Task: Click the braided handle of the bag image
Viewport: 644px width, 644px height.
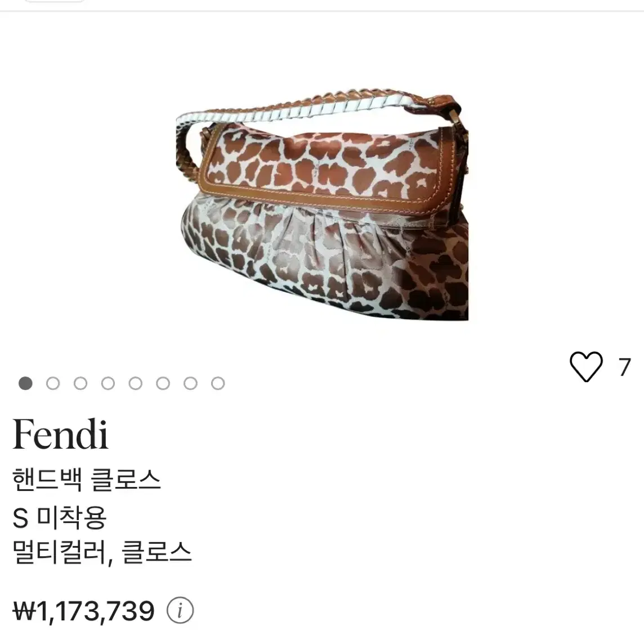Action: click(312, 108)
